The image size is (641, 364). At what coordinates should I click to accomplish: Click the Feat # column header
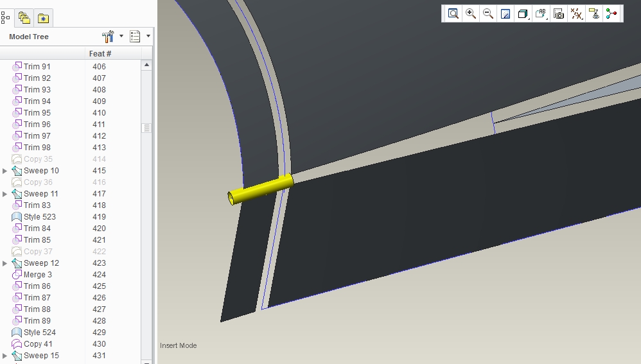(100, 53)
